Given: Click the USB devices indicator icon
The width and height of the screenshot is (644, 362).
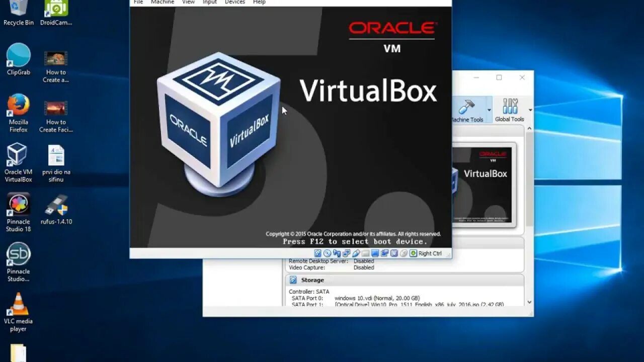Looking at the screenshot, I should [x=356, y=253].
